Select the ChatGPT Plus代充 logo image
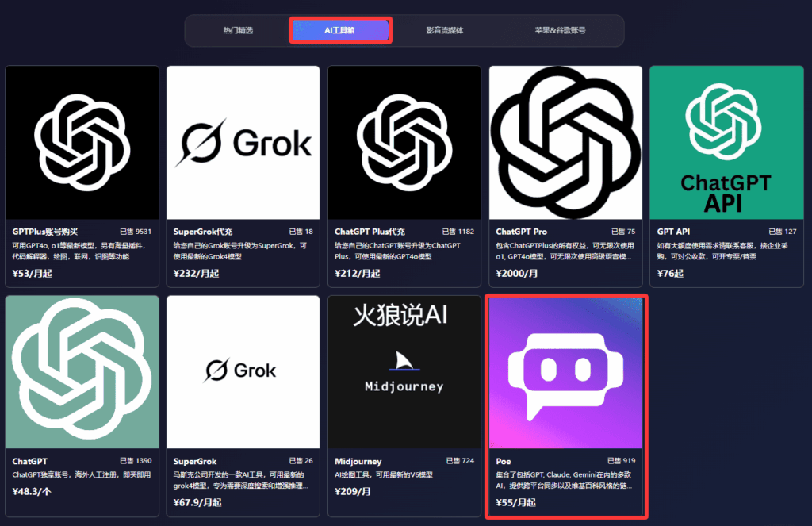This screenshot has height=526, width=812. pos(404,142)
